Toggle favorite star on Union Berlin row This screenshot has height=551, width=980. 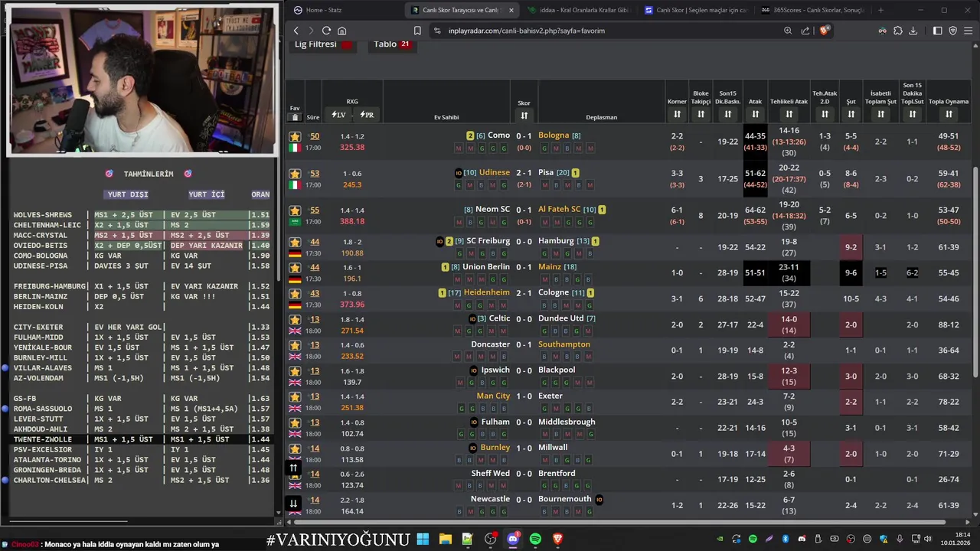point(295,268)
